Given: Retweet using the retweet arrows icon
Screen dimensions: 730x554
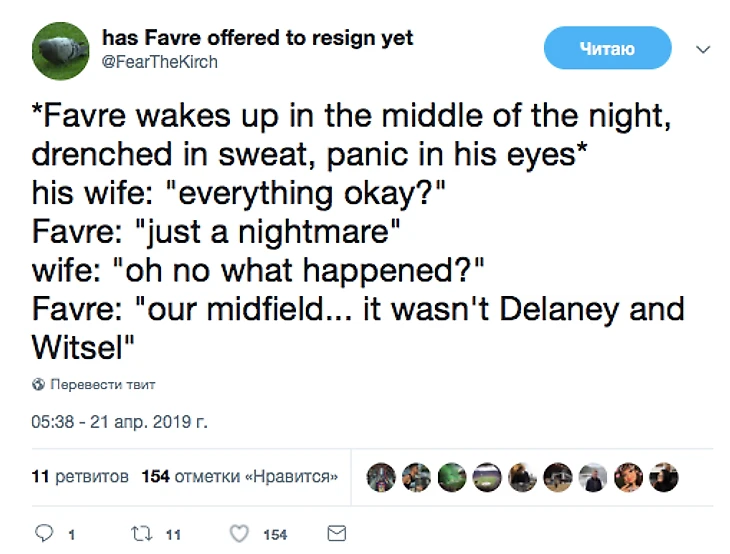Looking at the screenshot, I should 140,534.
